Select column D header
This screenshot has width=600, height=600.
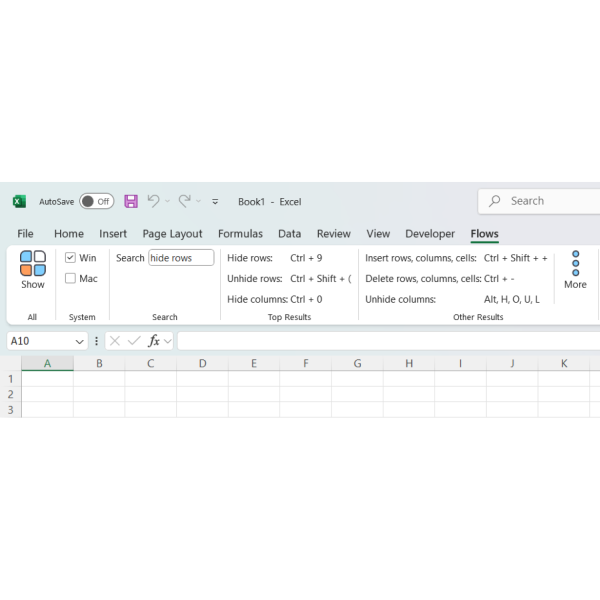tap(202, 364)
